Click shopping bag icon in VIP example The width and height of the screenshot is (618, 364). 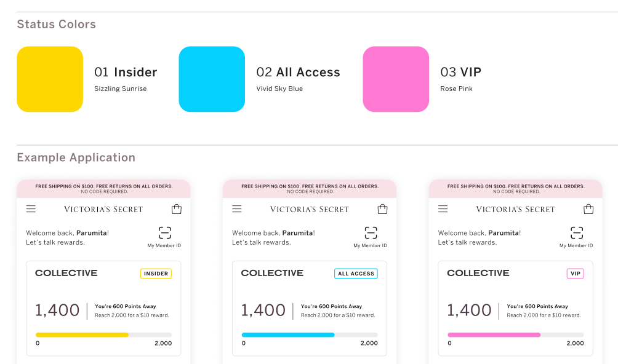(588, 209)
